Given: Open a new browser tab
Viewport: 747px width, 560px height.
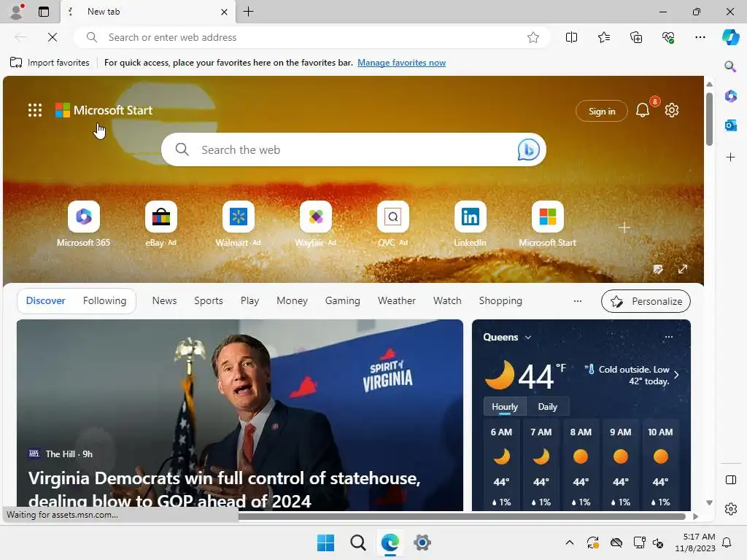Looking at the screenshot, I should pyautogui.click(x=248, y=12).
